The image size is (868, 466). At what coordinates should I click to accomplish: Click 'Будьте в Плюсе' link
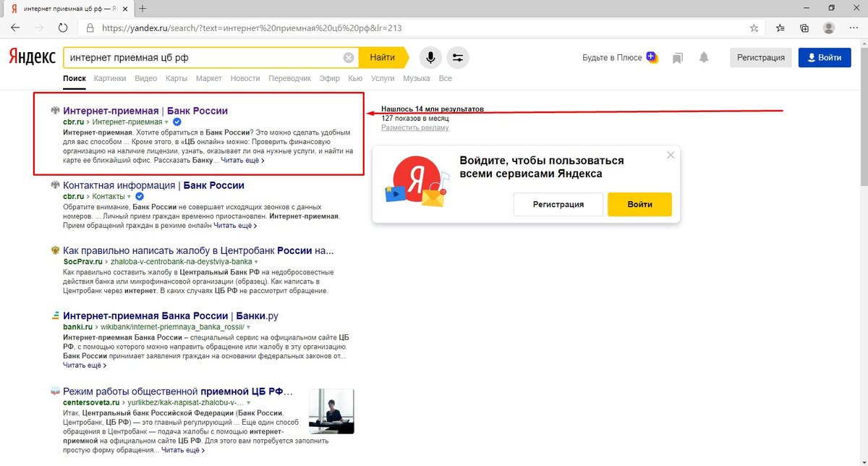point(612,57)
